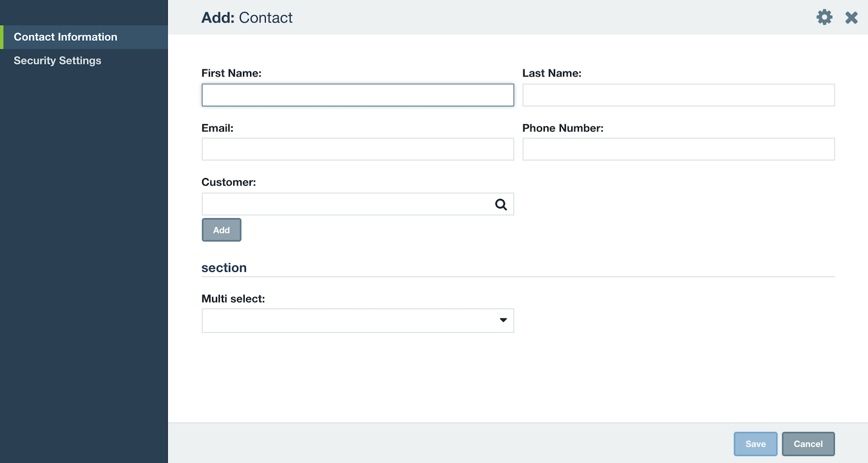Click the Add: Contact dialog title

click(x=247, y=17)
